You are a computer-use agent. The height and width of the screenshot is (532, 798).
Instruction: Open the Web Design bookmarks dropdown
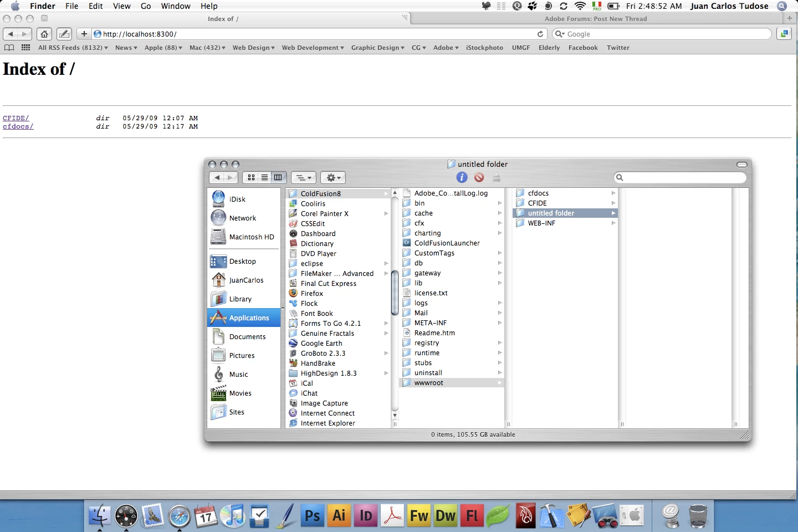[x=253, y=48]
